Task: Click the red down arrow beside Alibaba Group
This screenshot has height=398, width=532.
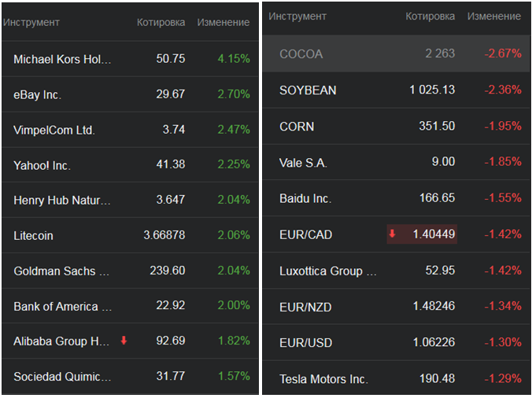Action: (x=124, y=341)
